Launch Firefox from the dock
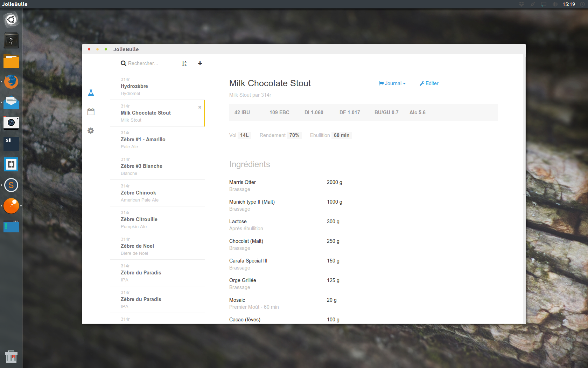The width and height of the screenshot is (588, 368). (x=11, y=82)
